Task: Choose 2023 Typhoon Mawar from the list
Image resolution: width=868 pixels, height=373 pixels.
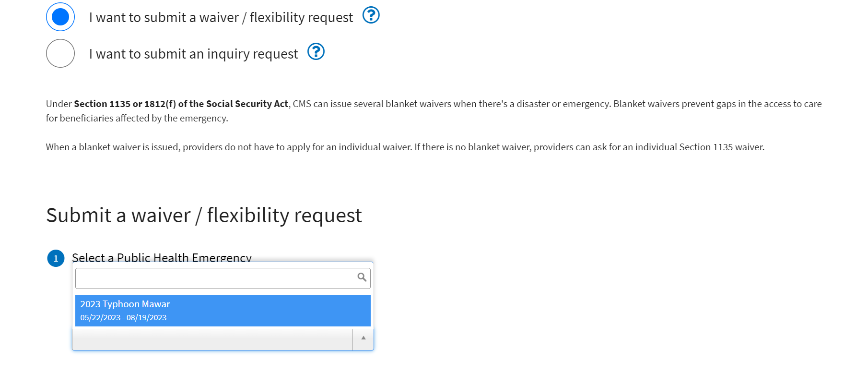Action: pyautogui.click(x=125, y=304)
